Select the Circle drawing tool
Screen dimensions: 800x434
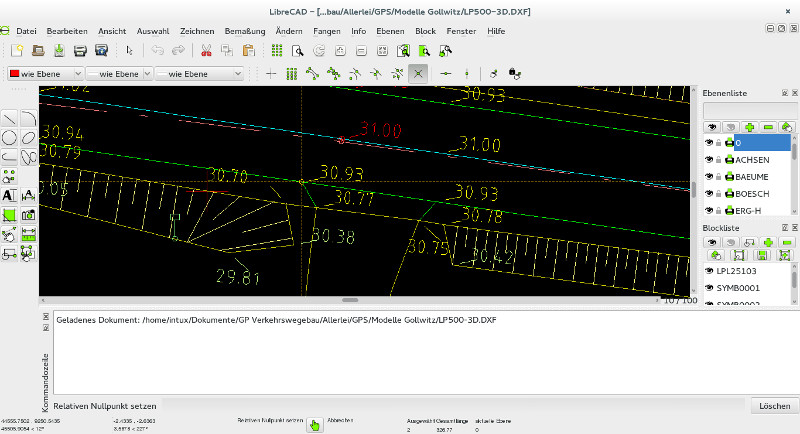pos(9,138)
